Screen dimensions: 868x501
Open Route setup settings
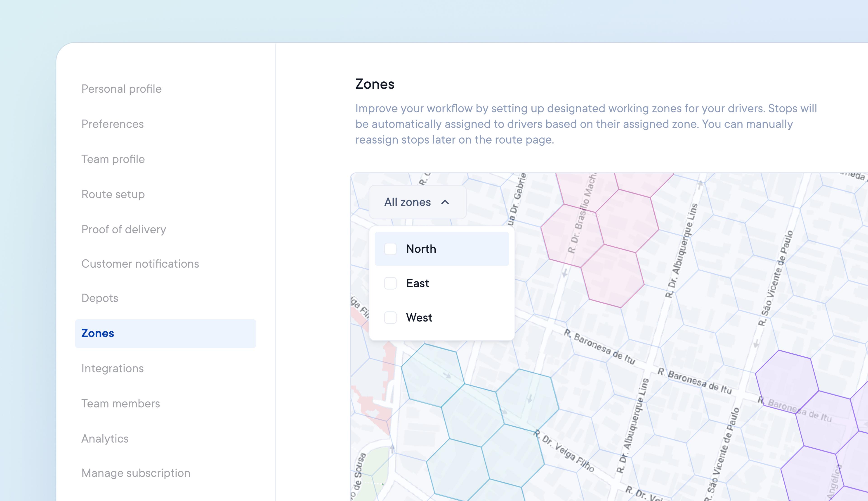113,194
